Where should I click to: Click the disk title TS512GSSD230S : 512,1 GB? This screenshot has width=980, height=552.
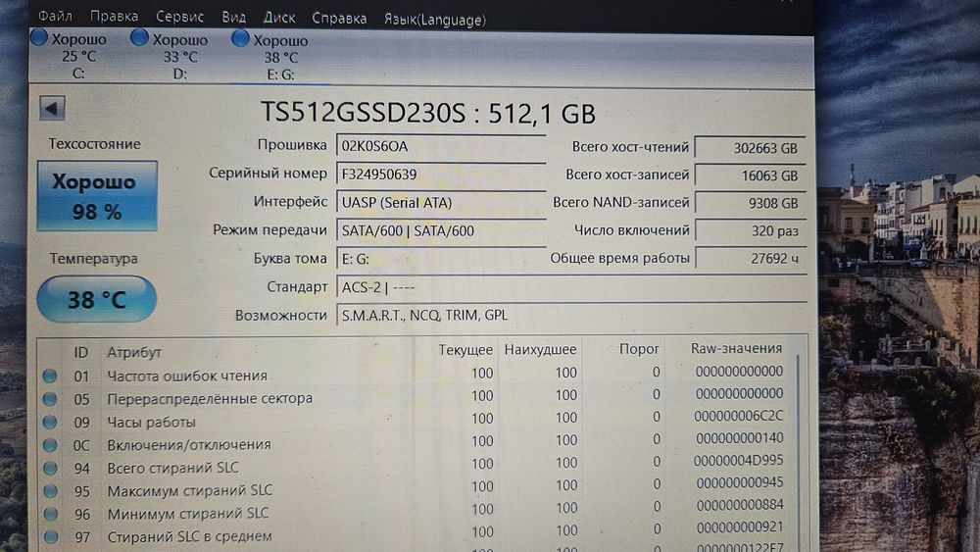tap(427, 113)
